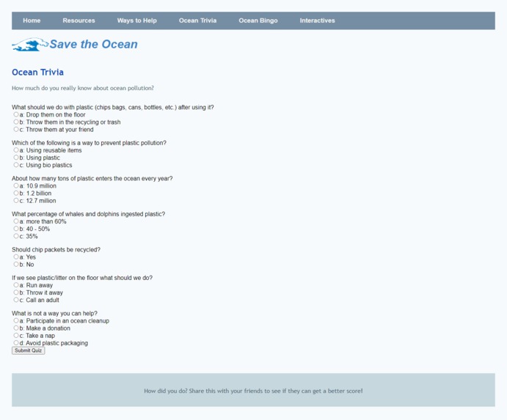Click the Save the Ocean site title
507x420 pixels.
coord(93,44)
